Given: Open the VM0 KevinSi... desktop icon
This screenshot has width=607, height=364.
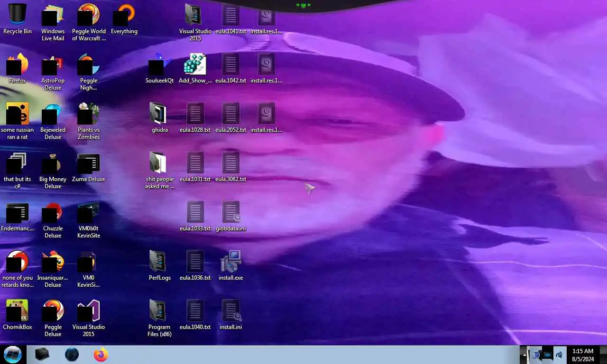Looking at the screenshot, I should point(89,268).
